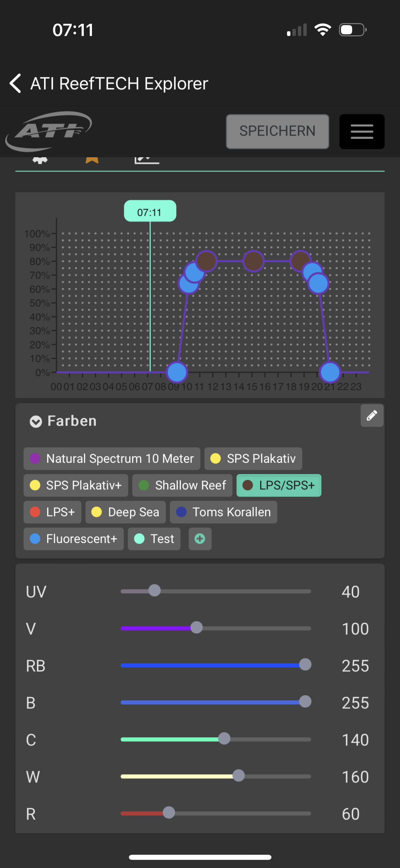Open the gear settings tab
Image resolution: width=400 pixels, height=868 pixels.
[x=40, y=160]
